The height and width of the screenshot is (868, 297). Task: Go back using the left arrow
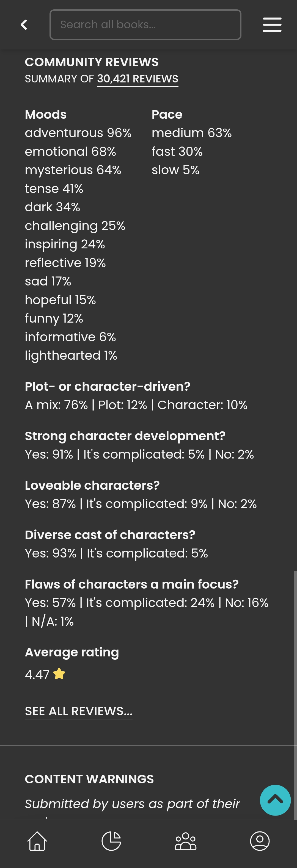tap(24, 25)
